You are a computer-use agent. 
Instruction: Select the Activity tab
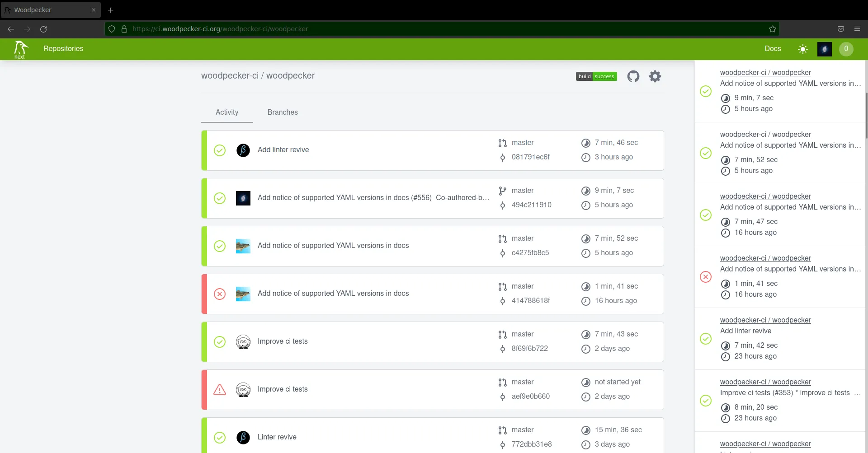tap(226, 112)
